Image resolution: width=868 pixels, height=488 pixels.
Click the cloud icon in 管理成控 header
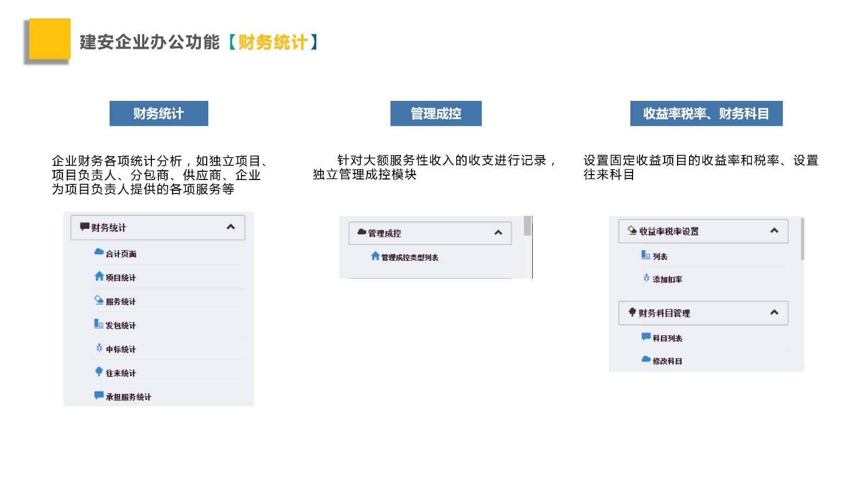(362, 232)
